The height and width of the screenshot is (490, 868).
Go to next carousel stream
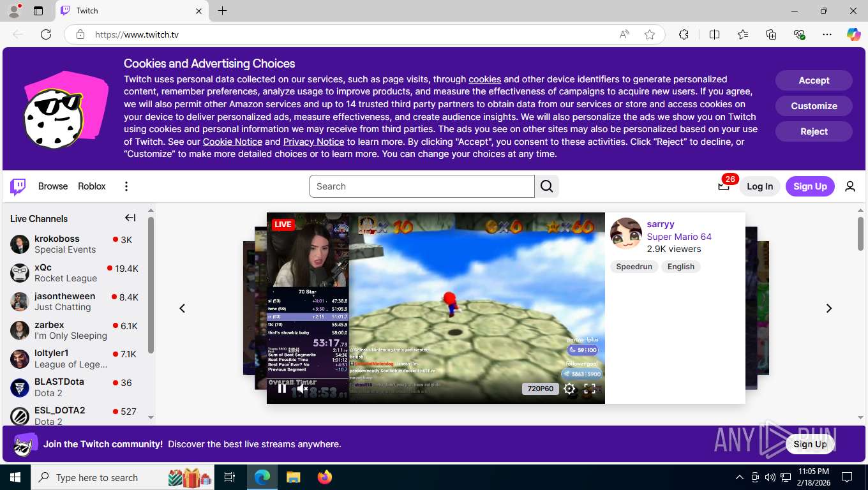pyautogui.click(x=829, y=308)
